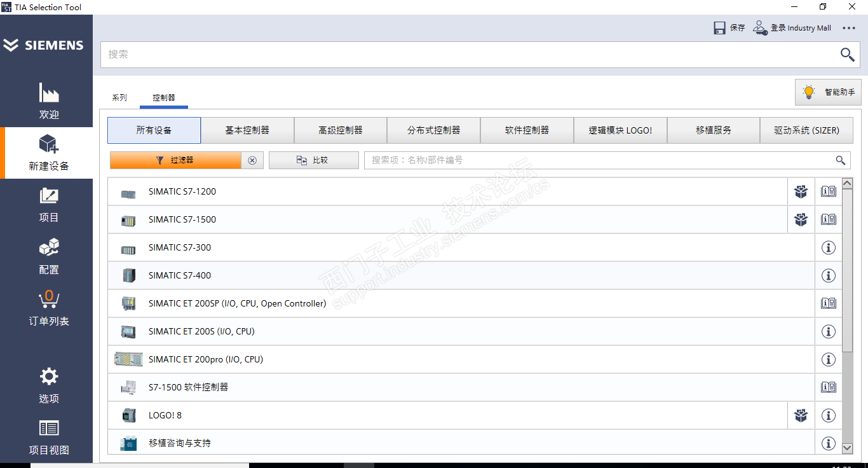The width and height of the screenshot is (868, 468).
Task: Switch to the 系列 tab
Action: pyautogui.click(x=119, y=98)
